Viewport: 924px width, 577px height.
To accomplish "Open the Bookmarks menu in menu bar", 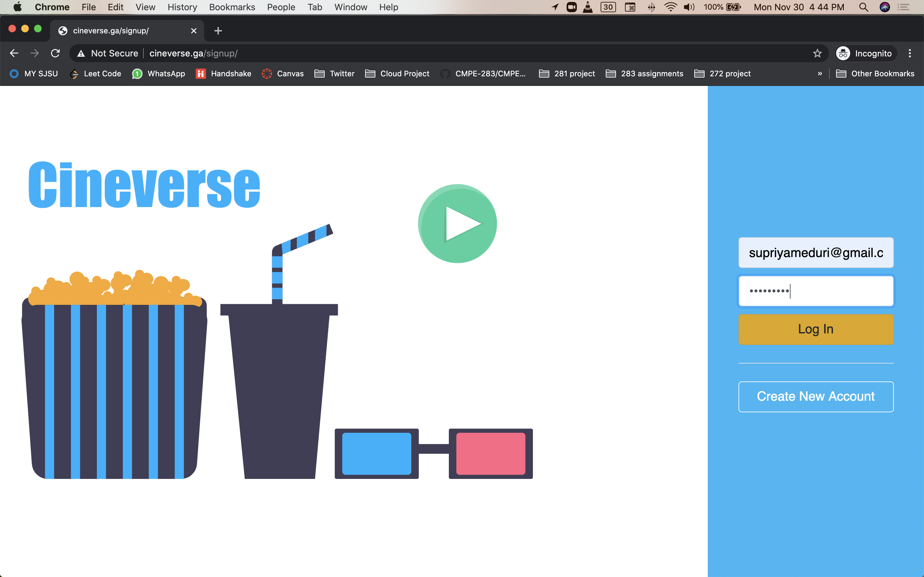I will (x=232, y=7).
